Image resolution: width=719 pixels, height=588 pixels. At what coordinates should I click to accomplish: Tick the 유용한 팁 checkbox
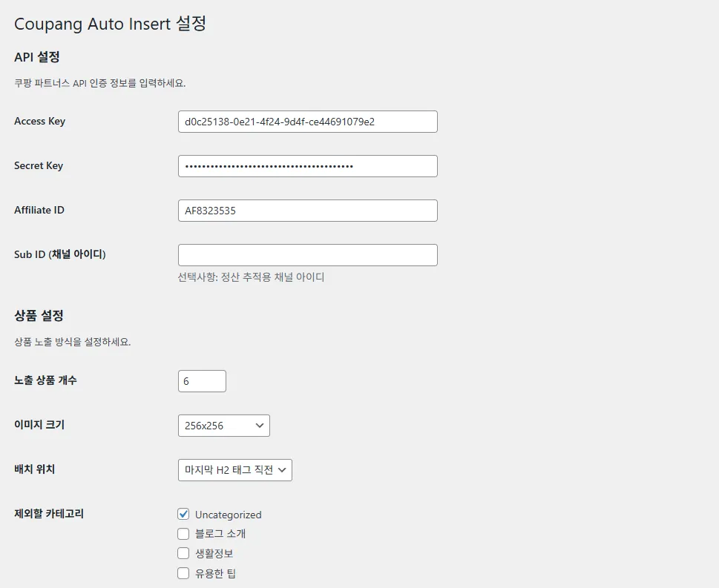(183, 572)
